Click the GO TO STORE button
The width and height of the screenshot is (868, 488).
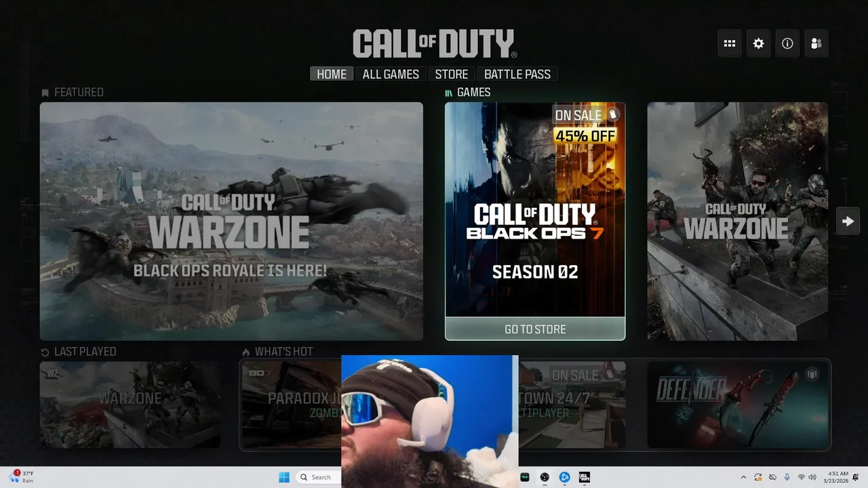click(x=535, y=329)
